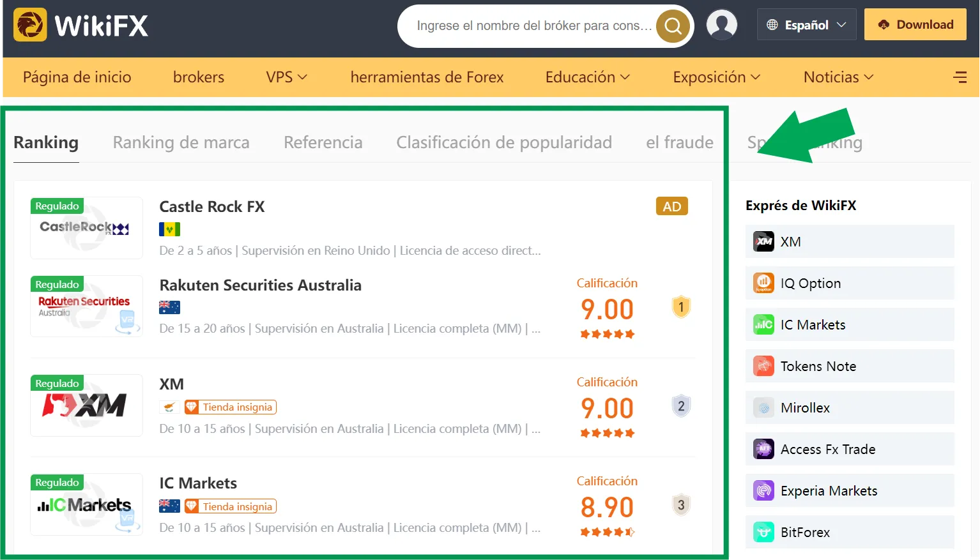Screen dimensions: 980x560
Task: Click the Access Fx Trade icon
Action: [763, 449]
